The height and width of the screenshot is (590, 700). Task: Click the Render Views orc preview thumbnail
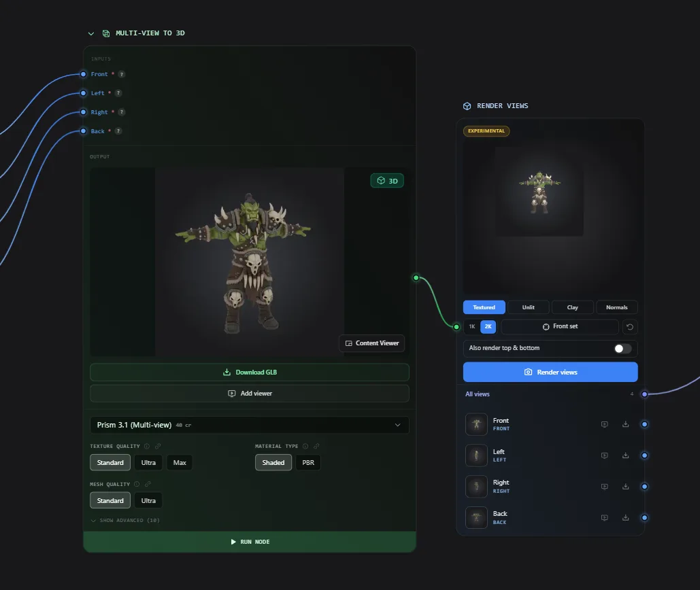coord(539,192)
